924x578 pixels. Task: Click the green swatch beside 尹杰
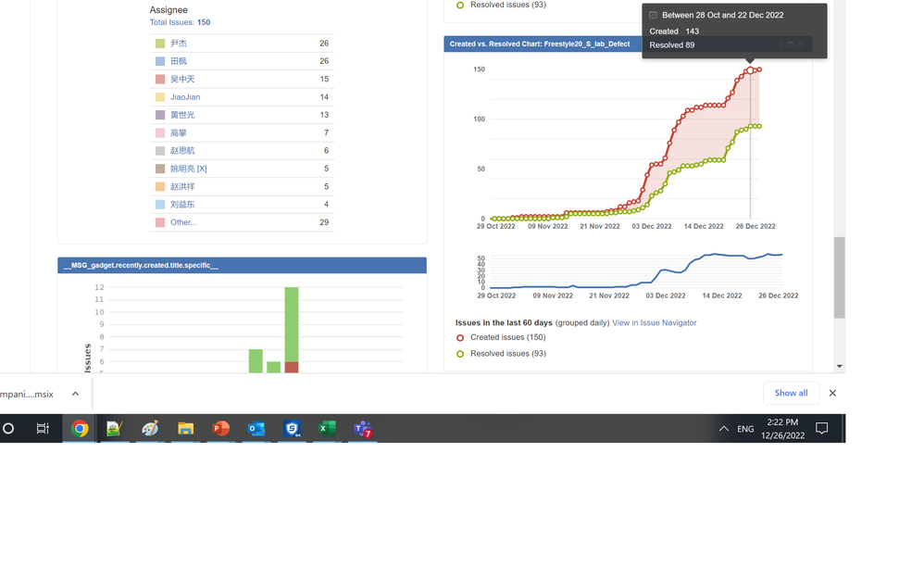click(x=160, y=44)
